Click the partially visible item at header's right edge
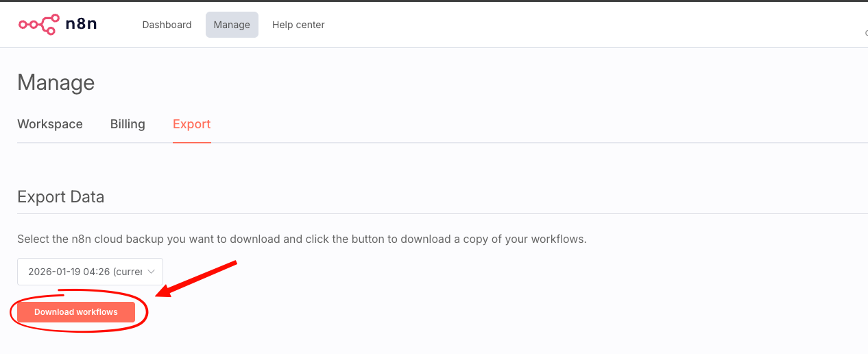868x354 pixels. pos(865,33)
